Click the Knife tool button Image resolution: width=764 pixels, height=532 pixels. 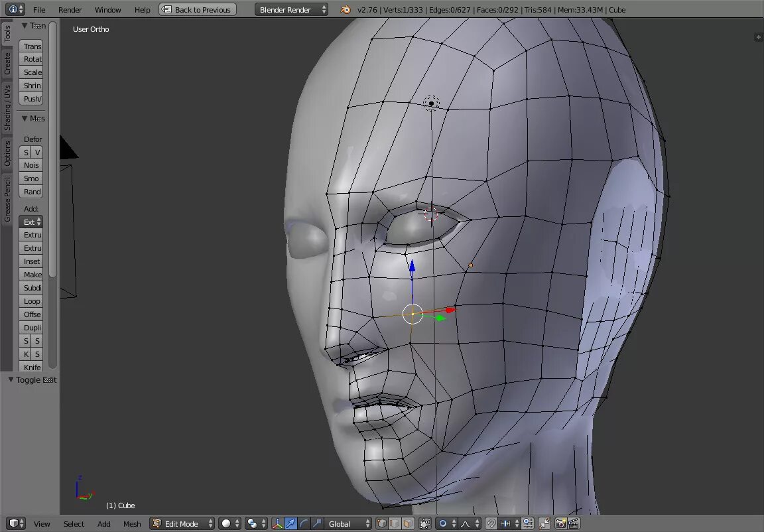point(31,367)
